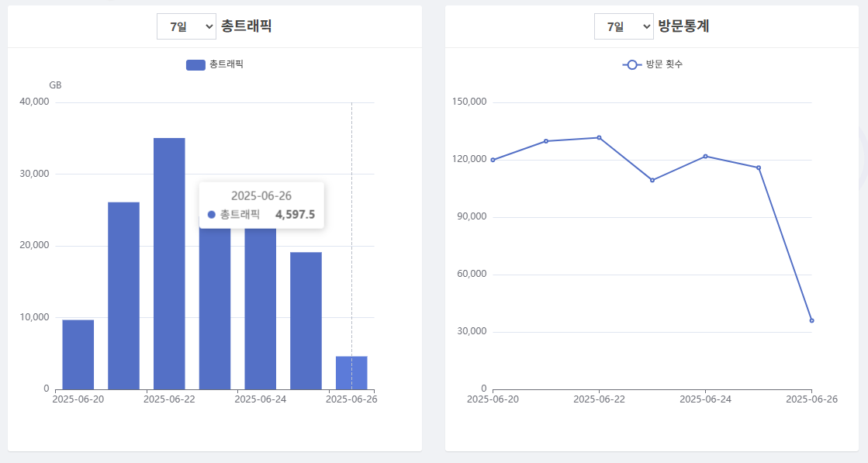Open the 7일 period dropdown for 방문통계
The height and width of the screenshot is (463, 868).
point(624,26)
